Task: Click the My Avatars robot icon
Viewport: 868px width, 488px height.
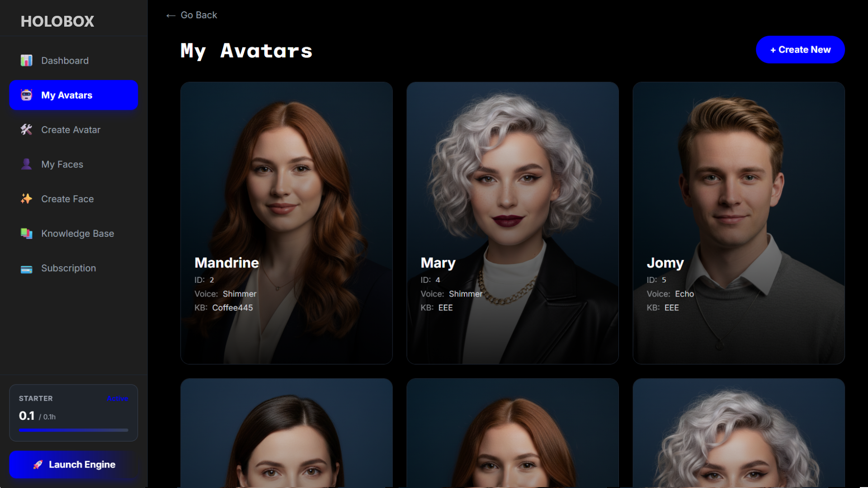Action: [26, 95]
